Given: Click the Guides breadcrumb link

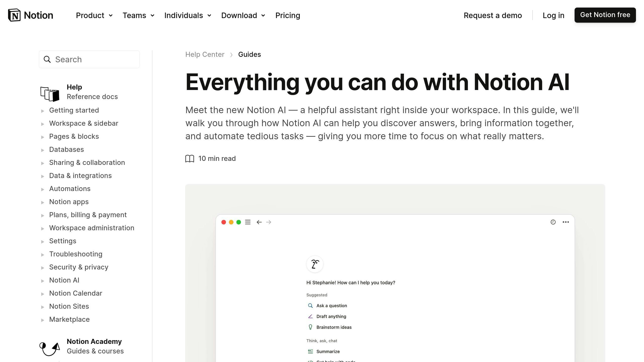Looking at the screenshot, I should point(249,55).
